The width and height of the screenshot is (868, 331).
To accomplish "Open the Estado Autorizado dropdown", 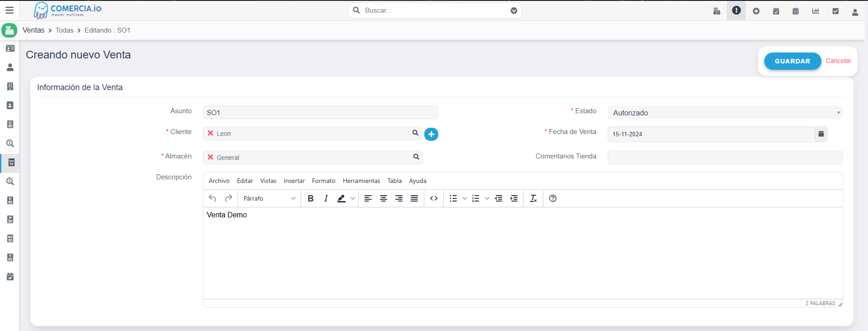I will click(725, 113).
